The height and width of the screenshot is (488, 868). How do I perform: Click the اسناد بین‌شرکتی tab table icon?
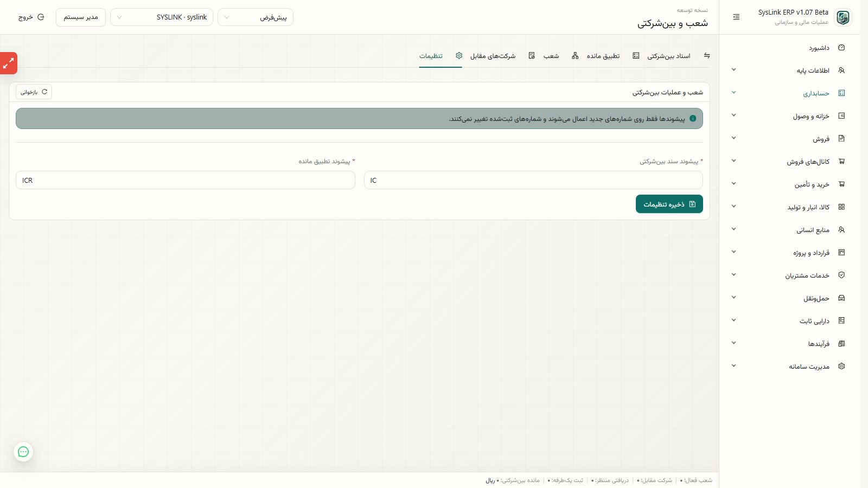click(636, 56)
